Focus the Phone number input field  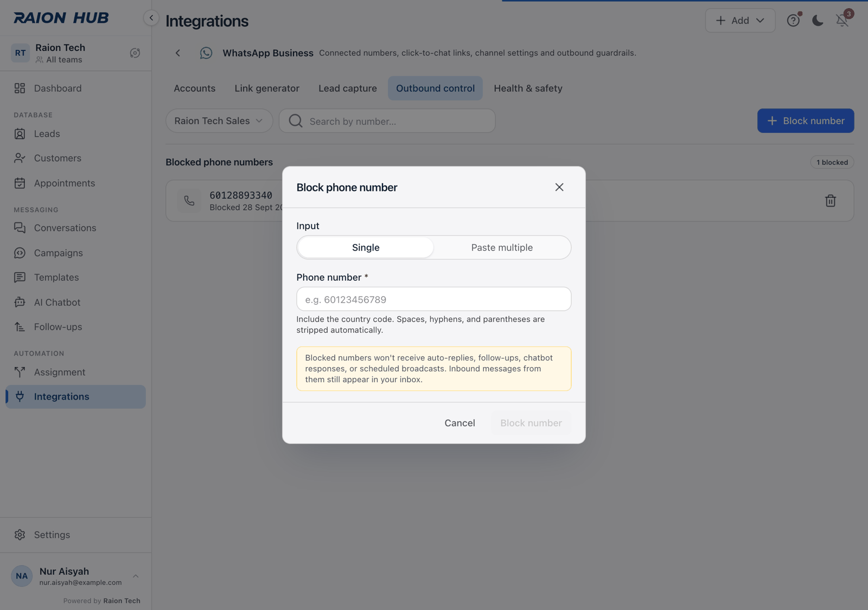tap(434, 299)
